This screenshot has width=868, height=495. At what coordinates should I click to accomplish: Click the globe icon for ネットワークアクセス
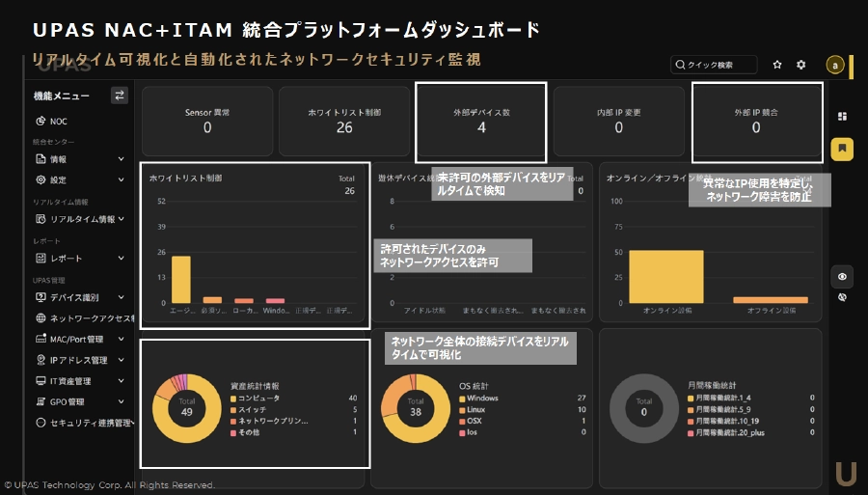click(x=41, y=318)
